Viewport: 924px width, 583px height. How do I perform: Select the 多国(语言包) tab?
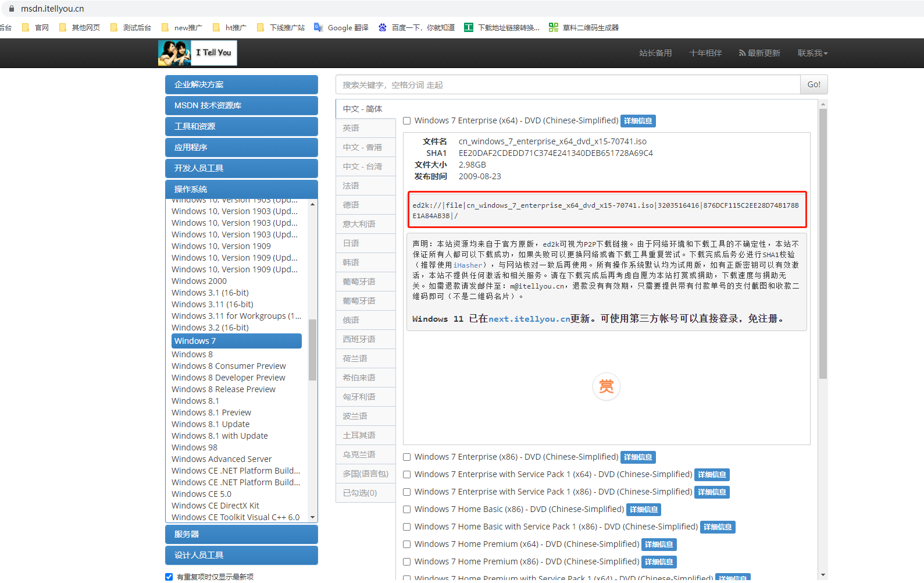coord(365,474)
